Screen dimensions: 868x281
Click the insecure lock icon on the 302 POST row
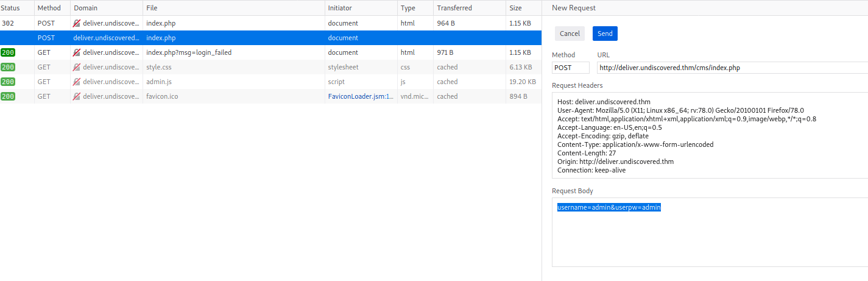[x=77, y=23]
